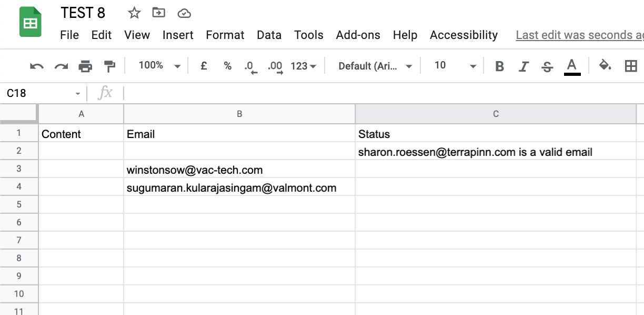Click into the formula bar

[x=383, y=93]
